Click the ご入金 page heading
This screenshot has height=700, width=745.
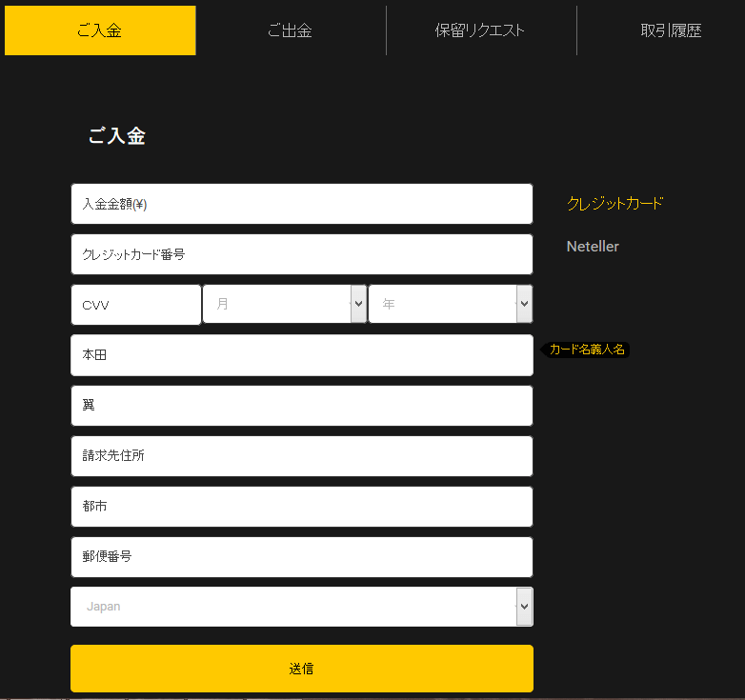point(117,136)
